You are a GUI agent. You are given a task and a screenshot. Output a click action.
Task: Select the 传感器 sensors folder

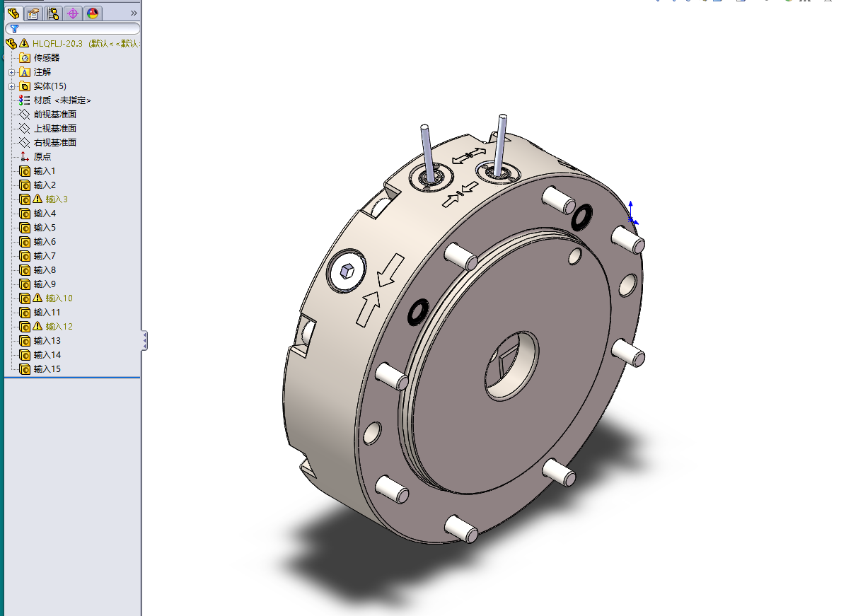point(47,58)
